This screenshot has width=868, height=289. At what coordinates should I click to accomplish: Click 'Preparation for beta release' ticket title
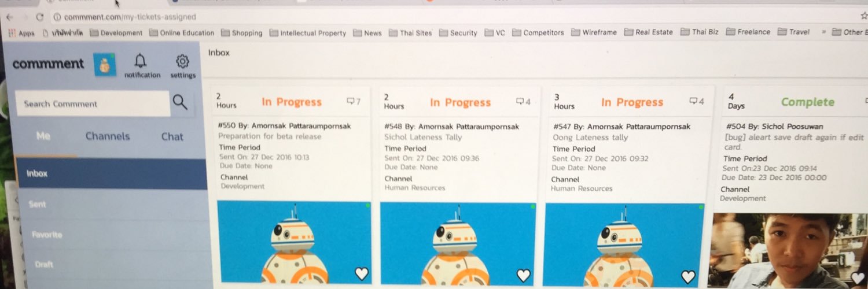270,136
